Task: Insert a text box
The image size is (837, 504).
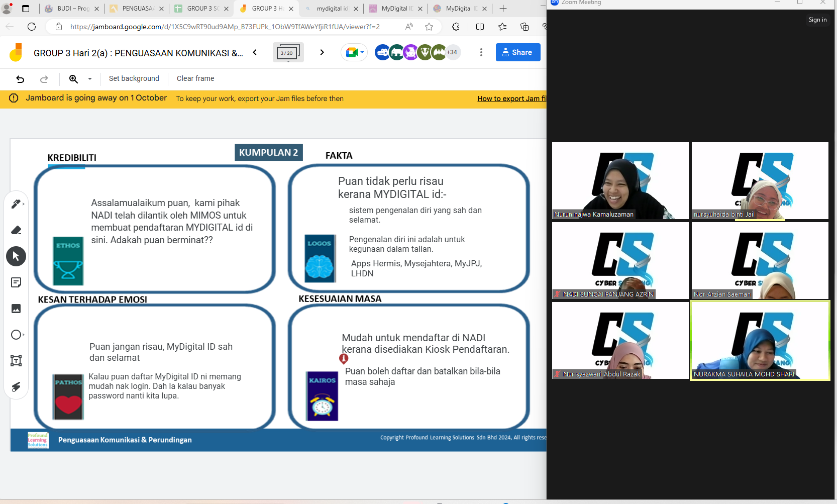Action: 16,361
